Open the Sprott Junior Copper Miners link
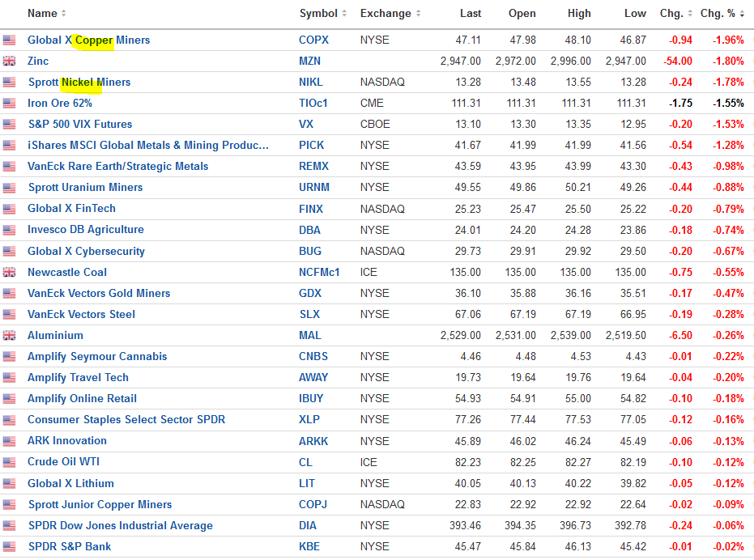 100,505
